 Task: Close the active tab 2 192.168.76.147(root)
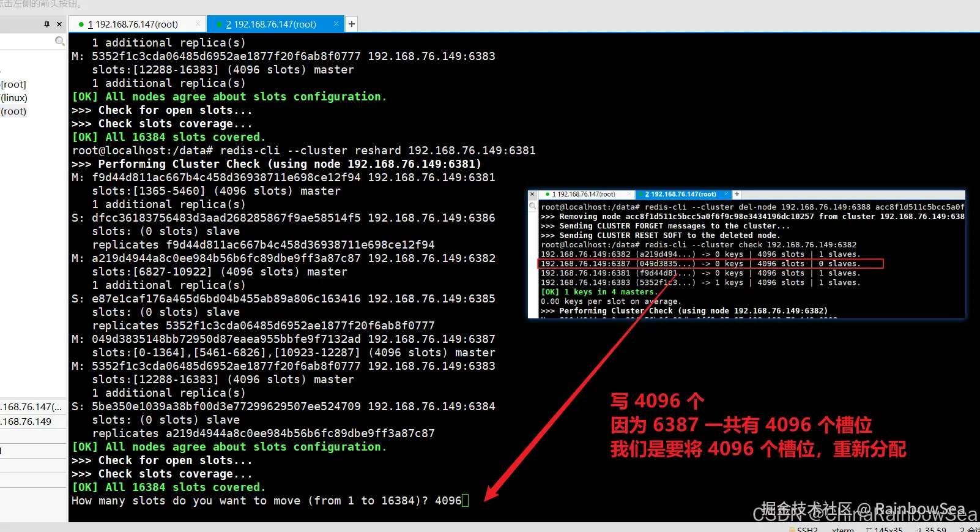(x=336, y=24)
